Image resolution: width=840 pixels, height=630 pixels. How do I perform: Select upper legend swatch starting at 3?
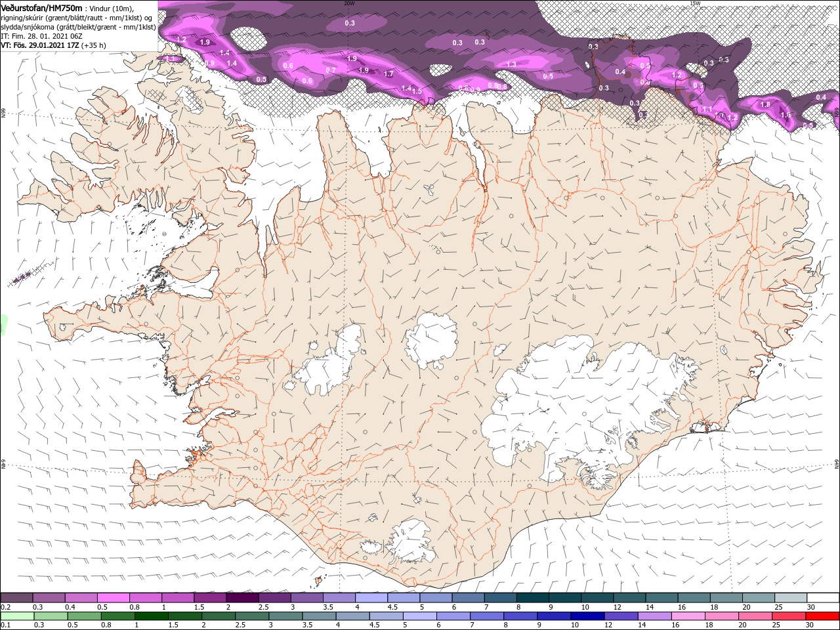[x=307, y=598]
